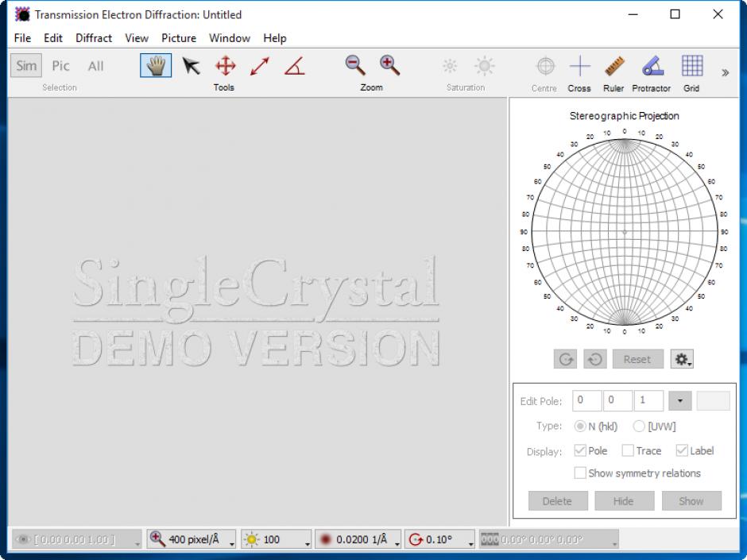This screenshot has height=560, width=747.
Task: Click the eye icon in status bar
Action: coord(23,539)
